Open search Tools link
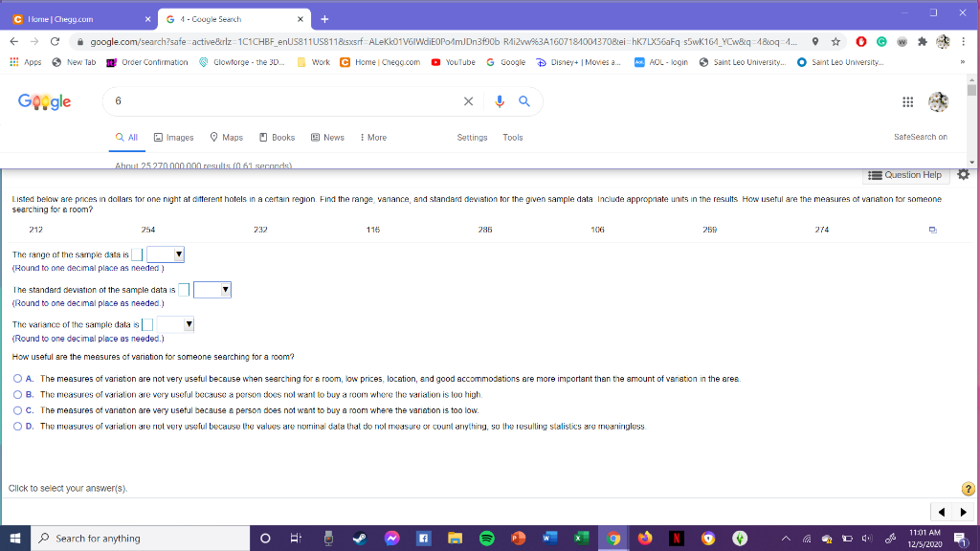This screenshot has height=551, width=980. click(x=513, y=138)
